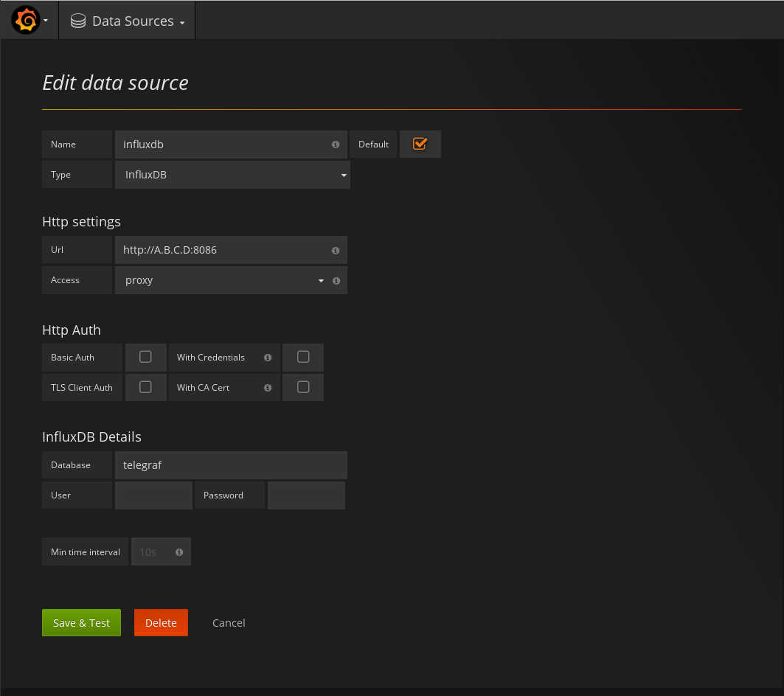Enable the Basic Auth checkbox
The height and width of the screenshot is (696, 784).
145,357
